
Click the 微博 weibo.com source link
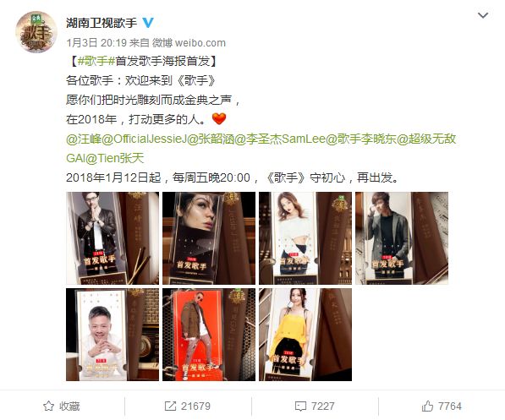tap(189, 43)
